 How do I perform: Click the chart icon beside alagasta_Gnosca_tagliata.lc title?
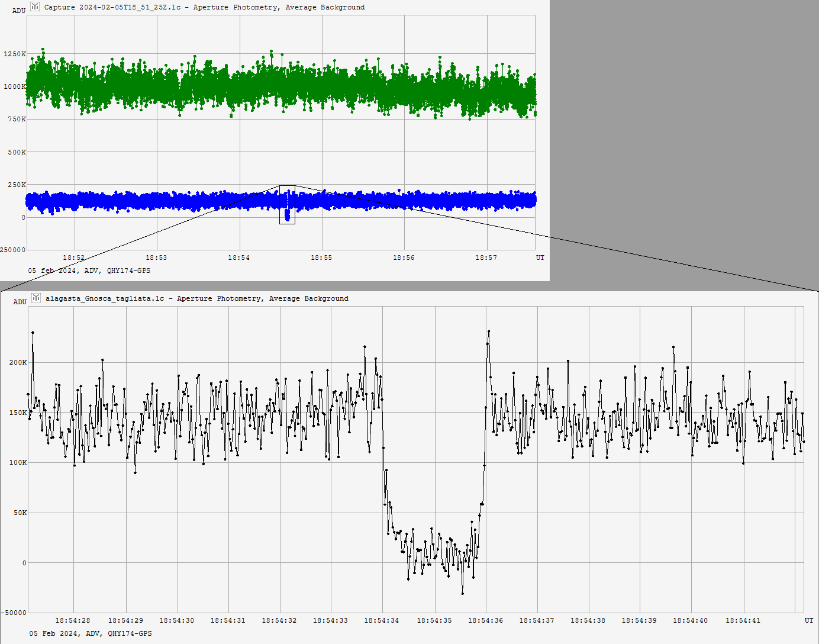(x=36, y=298)
